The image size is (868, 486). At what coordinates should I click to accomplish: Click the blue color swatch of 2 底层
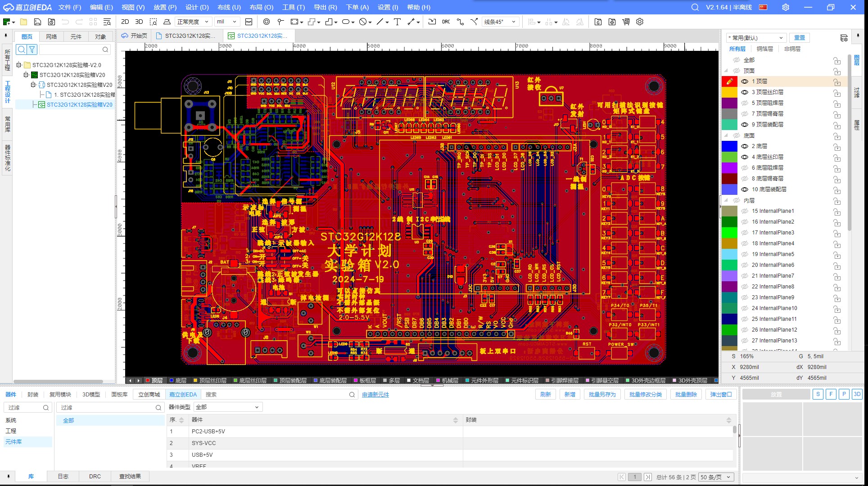click(x=729, y=146)
